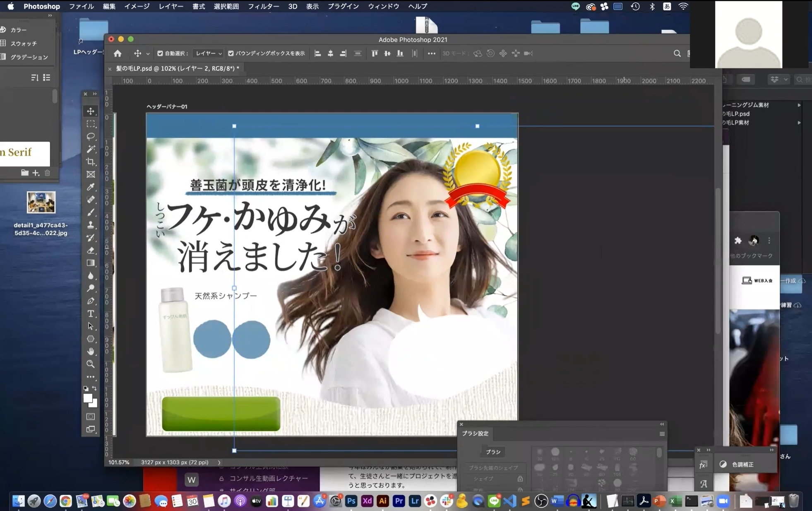Select the Gradient tool
812x511 pixels.
click(x=91, y=263)
